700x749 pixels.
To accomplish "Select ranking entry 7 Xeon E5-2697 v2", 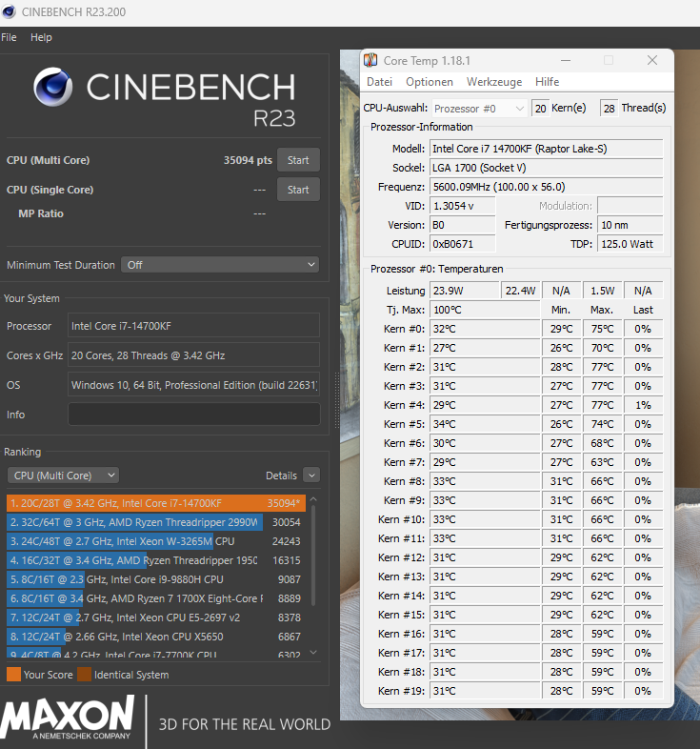I will [156, 617].
